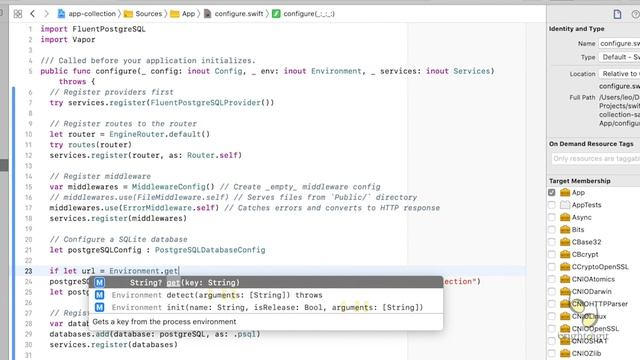Viewport: 640px width, 360px height.
Task: Click 'ErrorMiddleware' on line 17
Action: point(158,208)
